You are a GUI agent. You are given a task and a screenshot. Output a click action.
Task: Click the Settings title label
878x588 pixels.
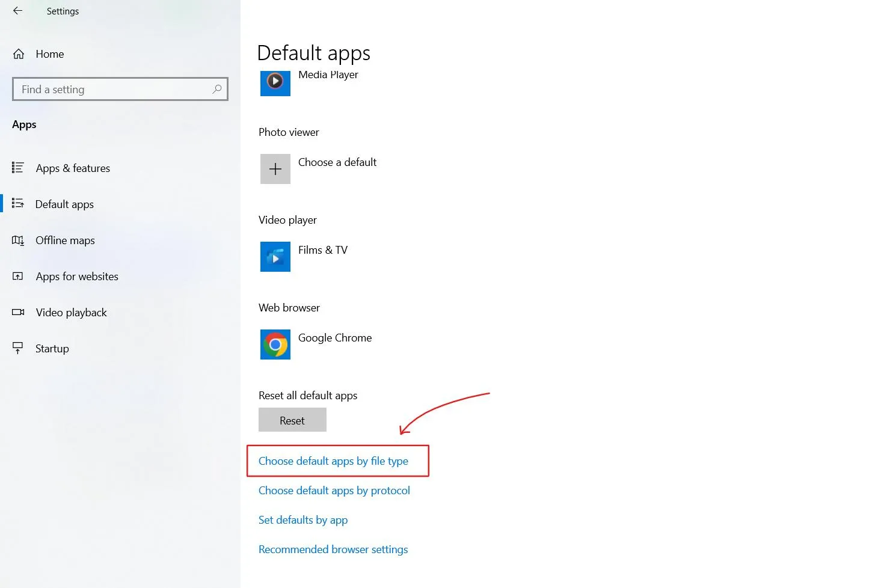pyautogui.click(x=63, y=11)
